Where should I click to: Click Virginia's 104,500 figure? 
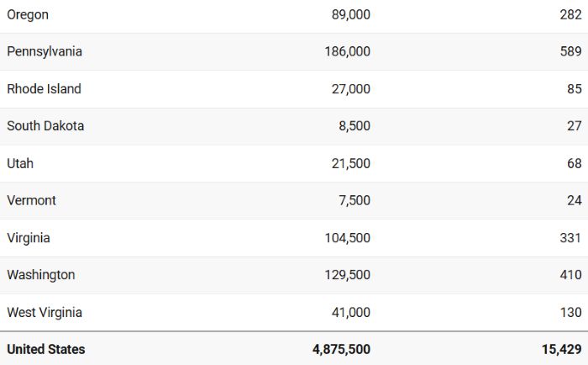pyautogui.click(x=347, y=238)
